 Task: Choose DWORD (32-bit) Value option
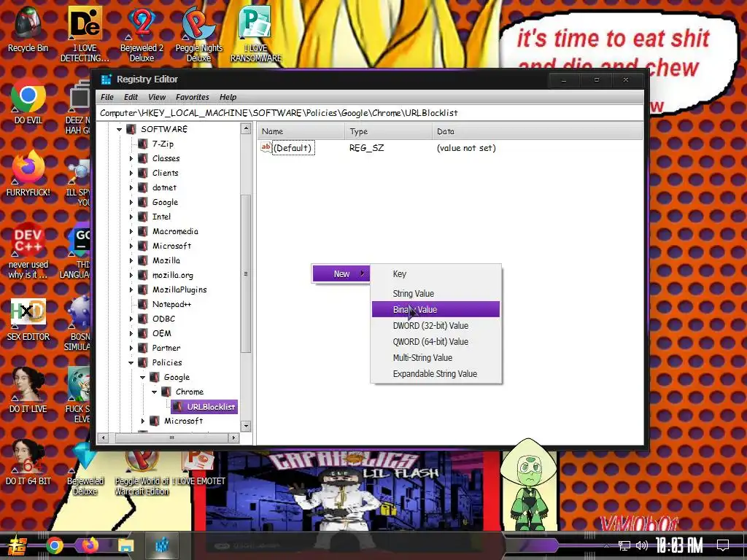point(436,326)
